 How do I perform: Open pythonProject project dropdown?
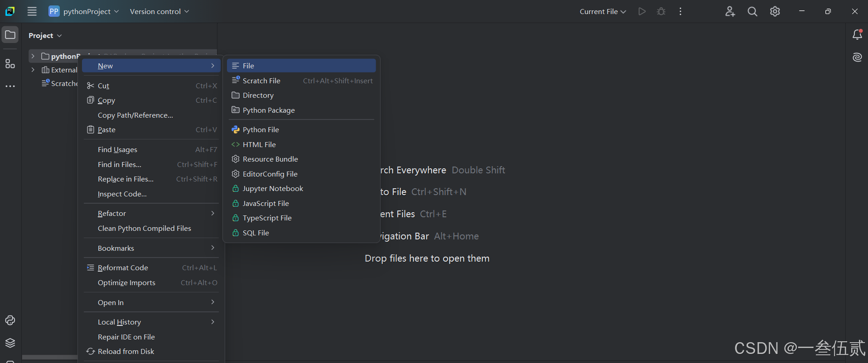point(84,11)
